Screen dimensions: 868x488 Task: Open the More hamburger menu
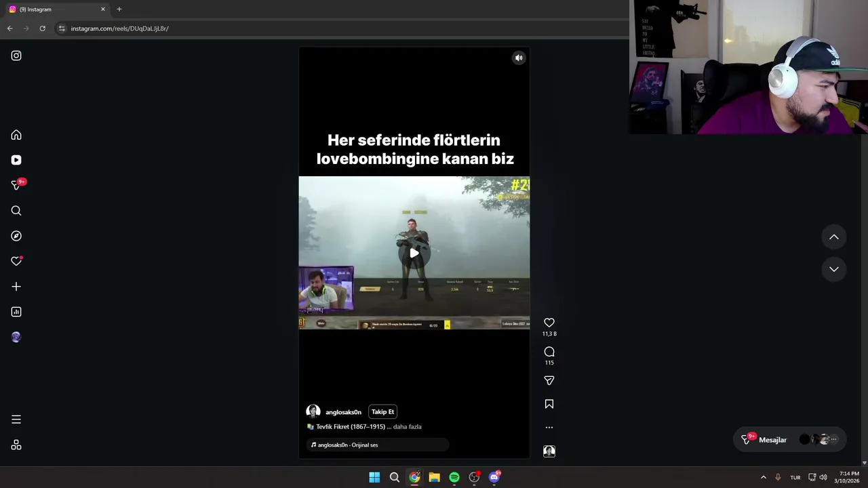point(16,420)
